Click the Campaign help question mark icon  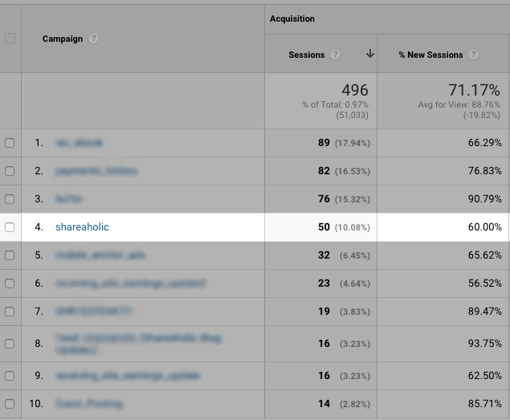tap(94, 39)
